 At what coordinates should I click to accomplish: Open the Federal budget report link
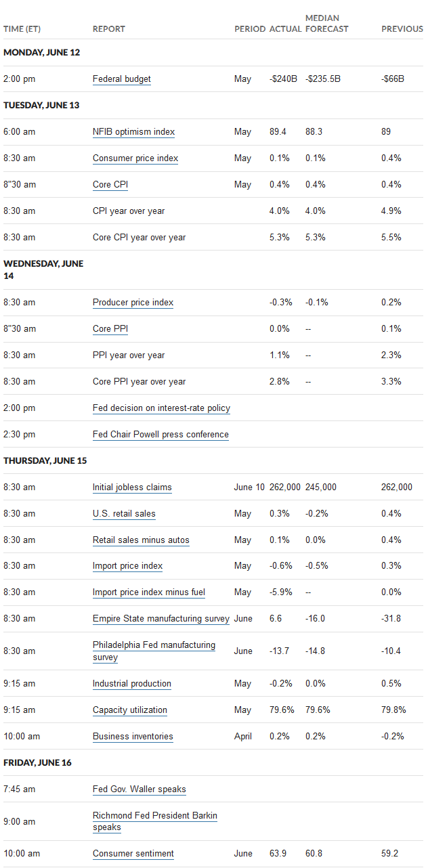(x=122, y=79)
